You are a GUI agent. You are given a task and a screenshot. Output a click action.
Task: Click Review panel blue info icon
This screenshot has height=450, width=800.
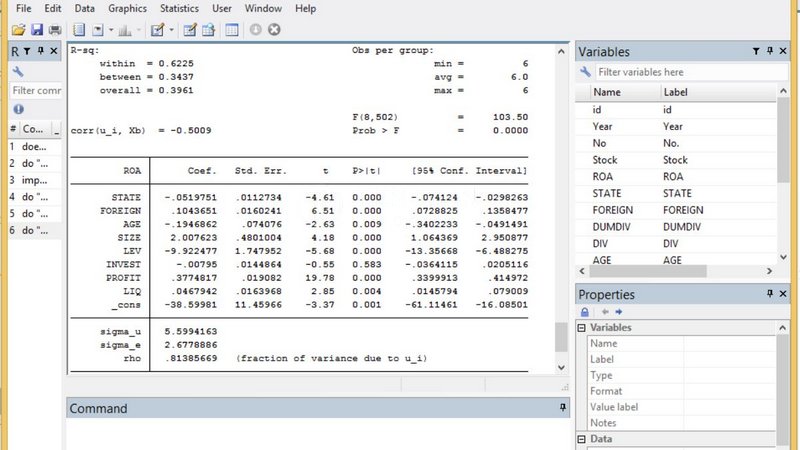[x=19, y=109]
